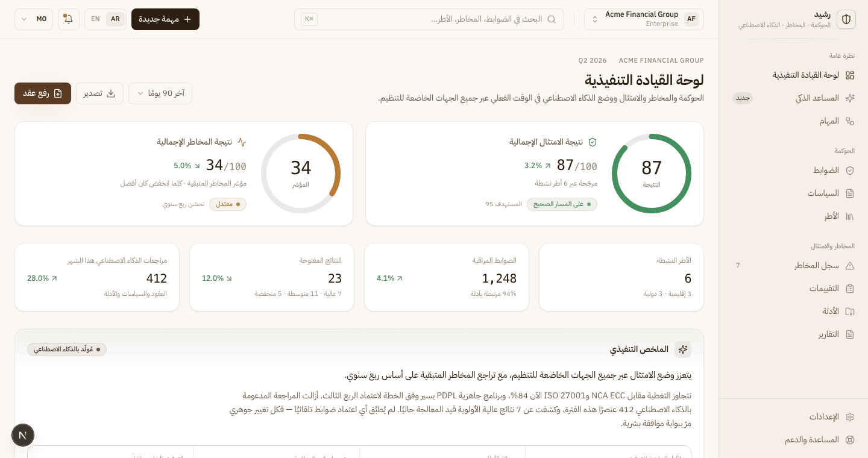868x458 pixels.
Task: Click the التقارير report file icon
Action: (850, 334)
